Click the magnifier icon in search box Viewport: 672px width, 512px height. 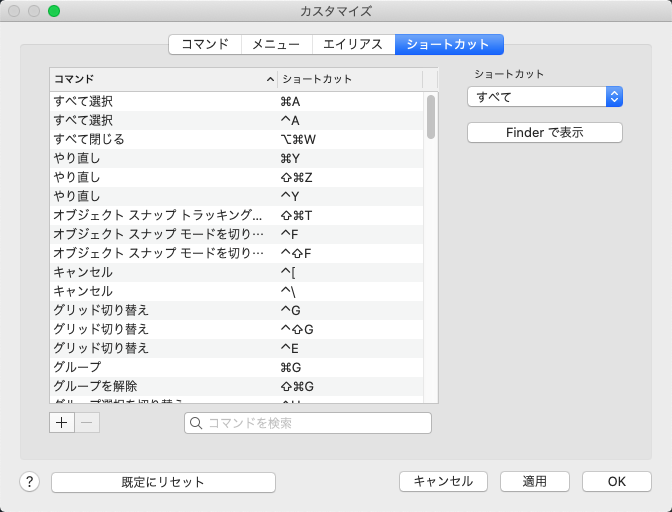pos(196,423)
